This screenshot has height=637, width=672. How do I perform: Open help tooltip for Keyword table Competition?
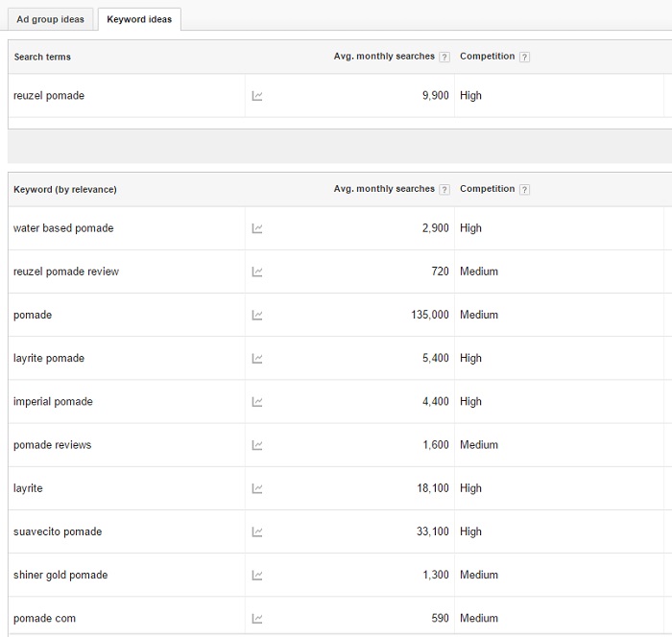coord(524,189)
